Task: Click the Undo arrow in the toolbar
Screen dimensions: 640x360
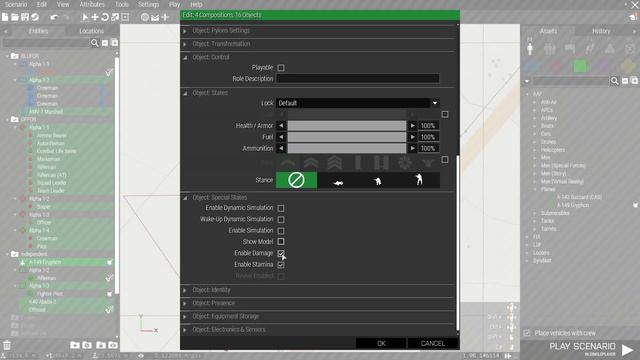Action: coord(54,17)
